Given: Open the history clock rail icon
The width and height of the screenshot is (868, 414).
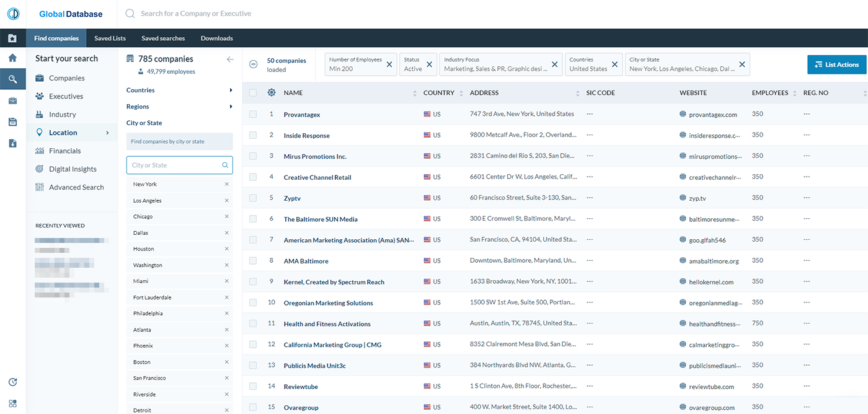Looking at the screenshot, I should coord(12,382).
